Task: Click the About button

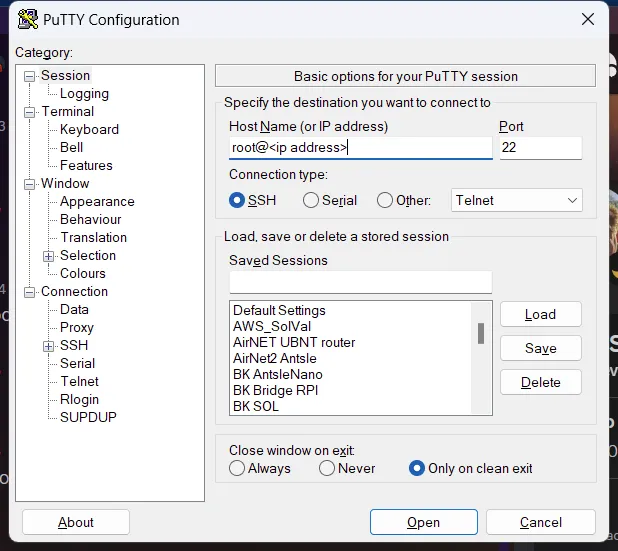Action: click(76, 522)
